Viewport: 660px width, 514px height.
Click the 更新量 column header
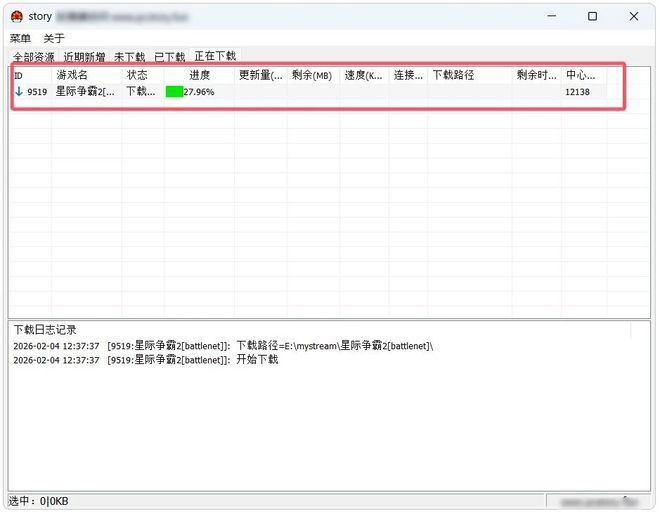261,75
